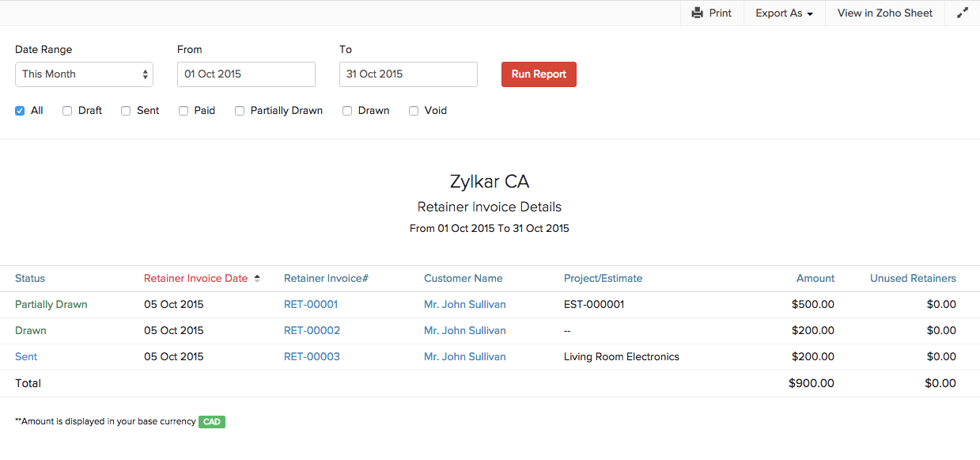980x460 pixels.
Task: Click the Retainer Invoice Details heading
Action: pos(490,207)
